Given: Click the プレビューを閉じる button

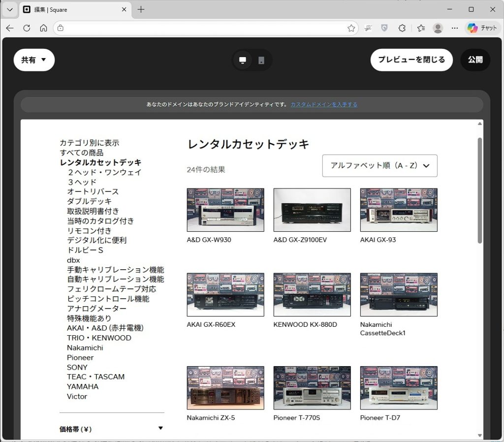Looking at the screenshot, I should click(411, 60).
